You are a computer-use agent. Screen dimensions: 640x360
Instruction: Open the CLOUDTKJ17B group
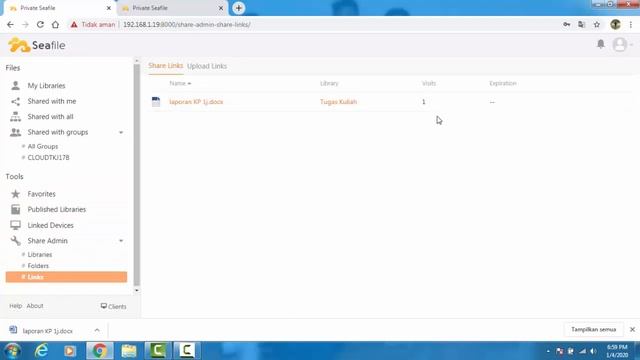coord(49,158)
